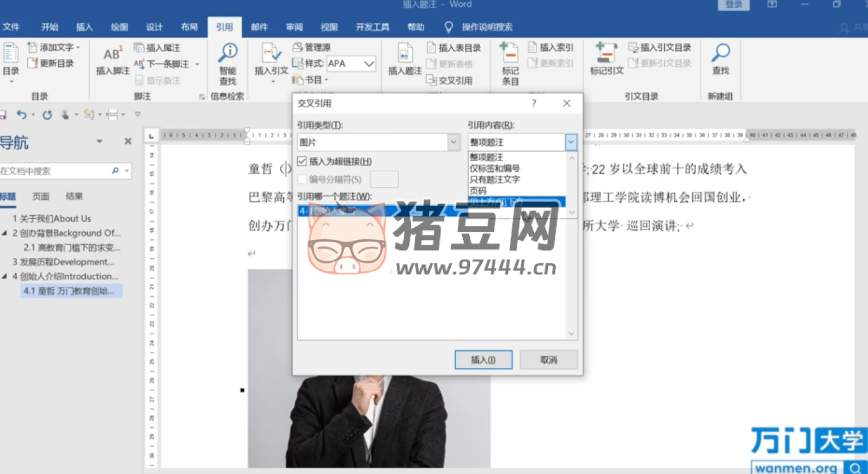Select 只有题注文字 in the list
Image resolution: width=868 pixels, height=474 pixels.
[495, 180]
